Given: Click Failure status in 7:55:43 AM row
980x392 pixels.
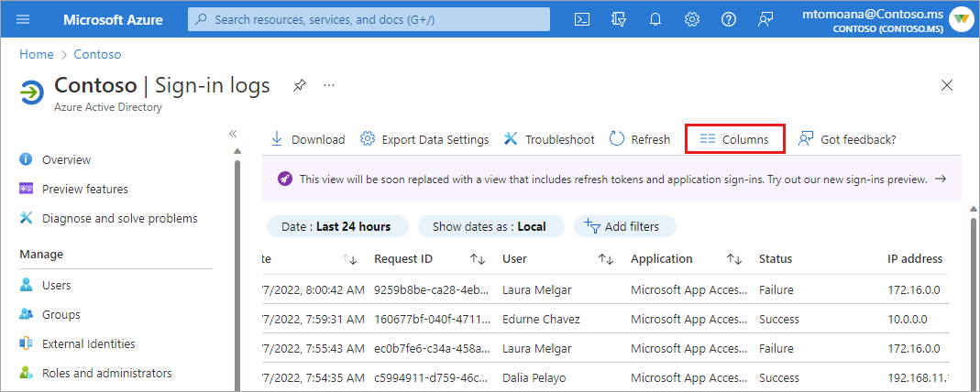Looking at the screenshot, I should click(x=776, y=348).
